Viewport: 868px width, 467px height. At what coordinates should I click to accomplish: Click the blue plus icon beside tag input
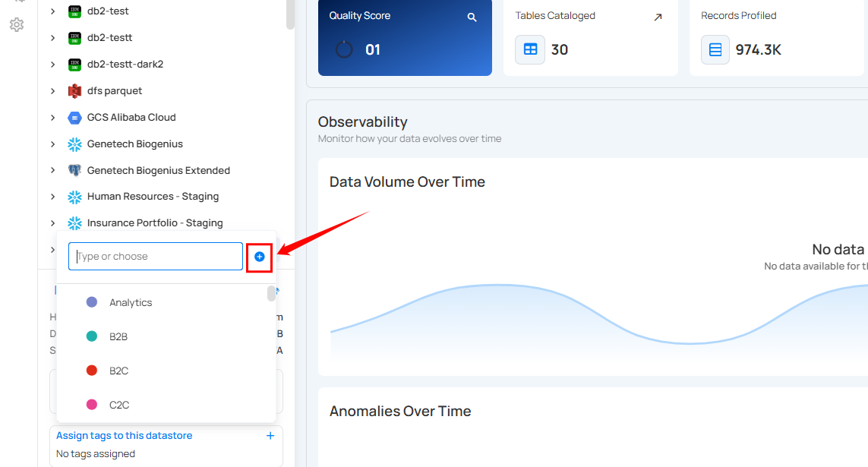259,257
